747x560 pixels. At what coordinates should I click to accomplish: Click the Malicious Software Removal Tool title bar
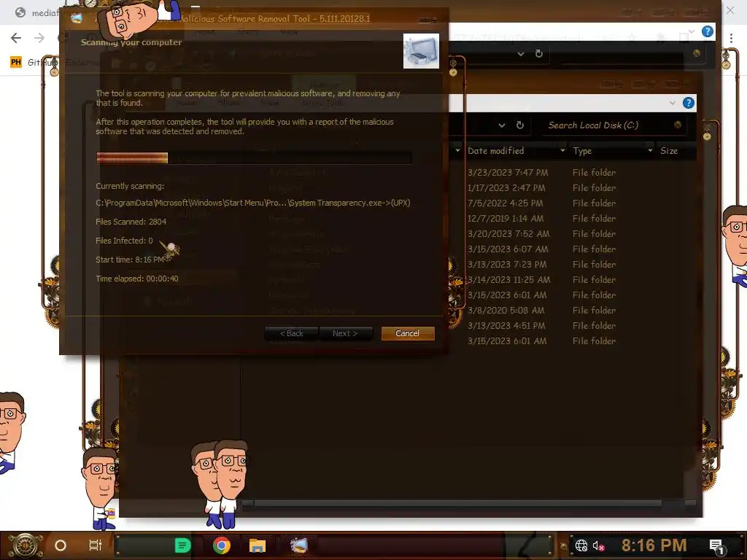254,18
